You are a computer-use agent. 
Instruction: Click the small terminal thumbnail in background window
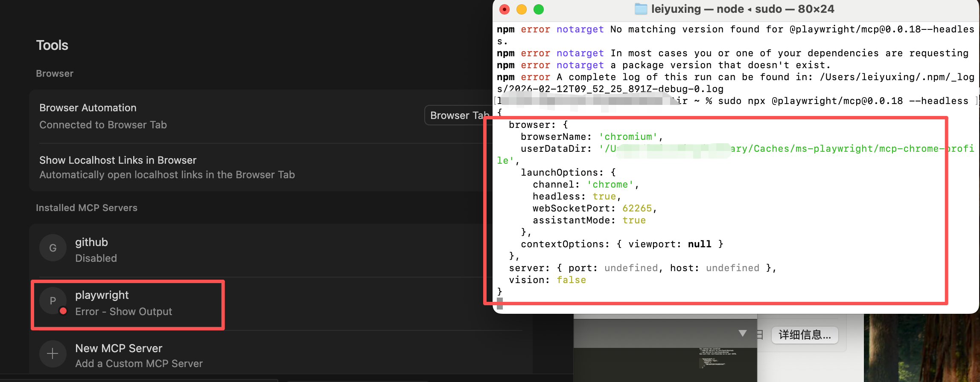[717, 358]
